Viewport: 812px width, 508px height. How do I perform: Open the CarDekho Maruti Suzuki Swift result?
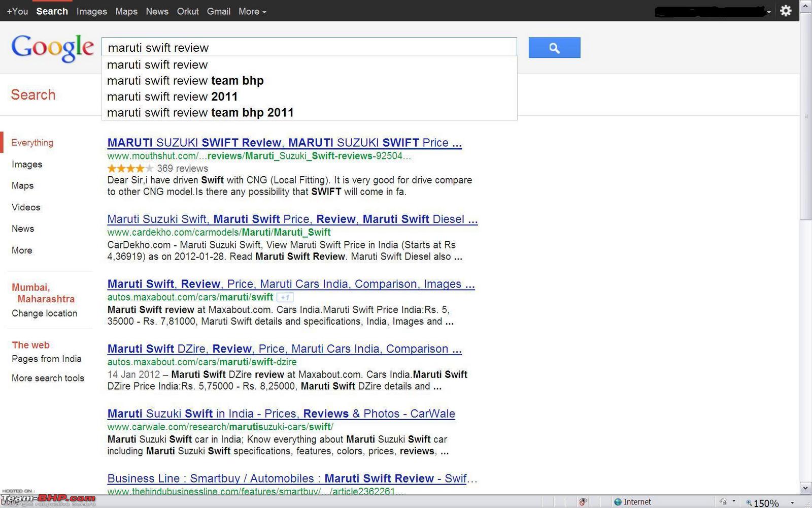tap(292, 219)
